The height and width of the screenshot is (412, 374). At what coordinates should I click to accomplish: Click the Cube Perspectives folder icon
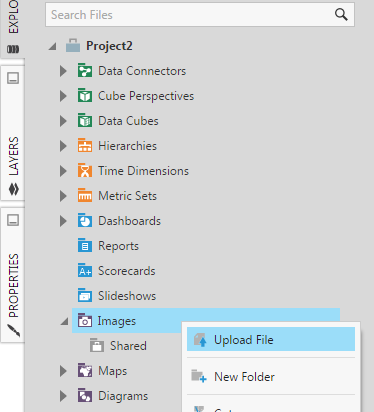85,95
